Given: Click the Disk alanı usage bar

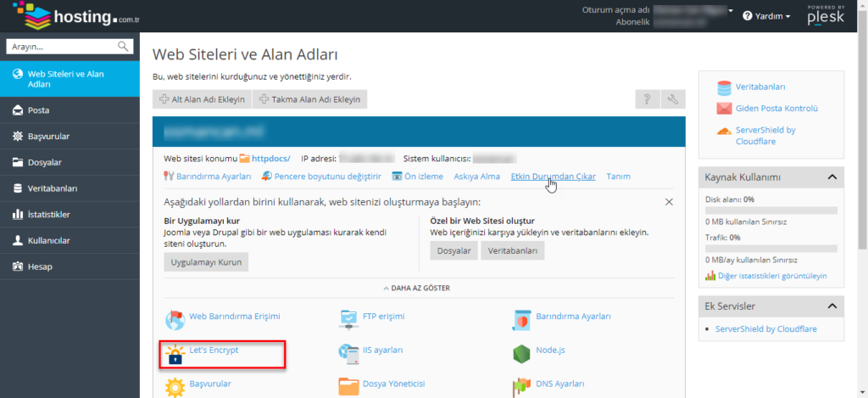Looking at the screenshot, I should point(771,210).
